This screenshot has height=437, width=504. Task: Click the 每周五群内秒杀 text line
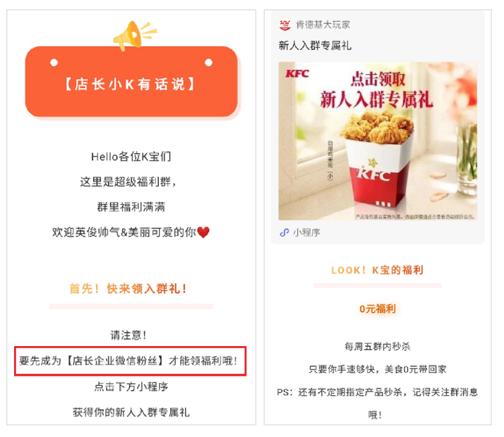click(x=377, y=347)
